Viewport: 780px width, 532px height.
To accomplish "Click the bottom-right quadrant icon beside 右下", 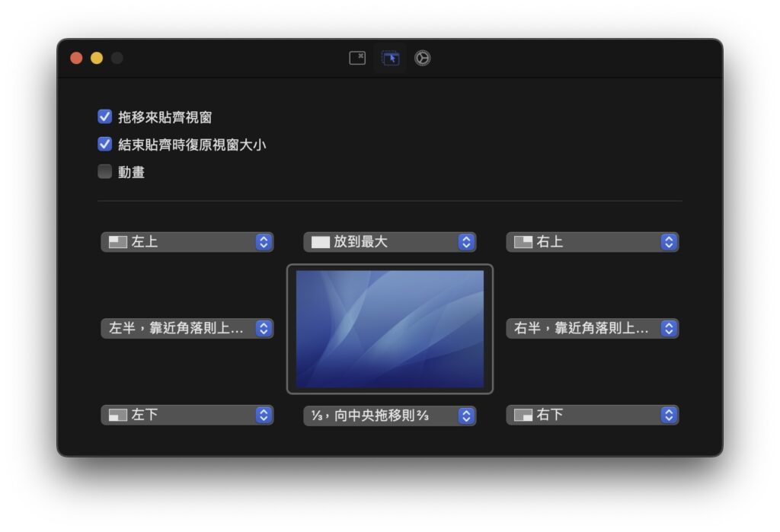I will point(523,415).
